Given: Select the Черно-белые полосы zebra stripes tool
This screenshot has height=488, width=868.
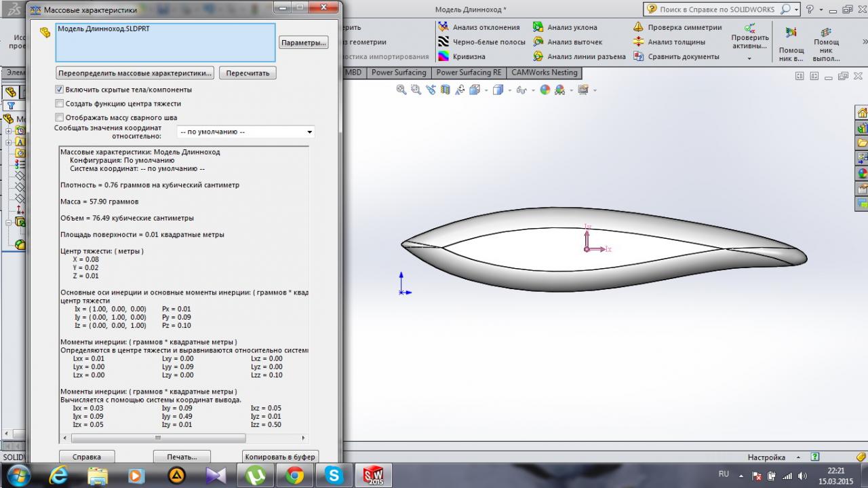Looking at the screenshot, I should (443, 42).
